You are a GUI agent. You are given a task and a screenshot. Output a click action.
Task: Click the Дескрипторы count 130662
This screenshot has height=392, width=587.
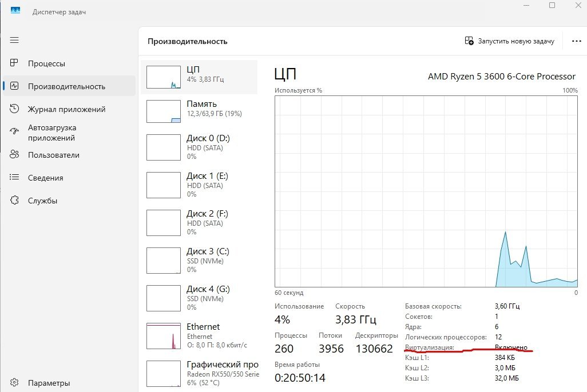374,349
